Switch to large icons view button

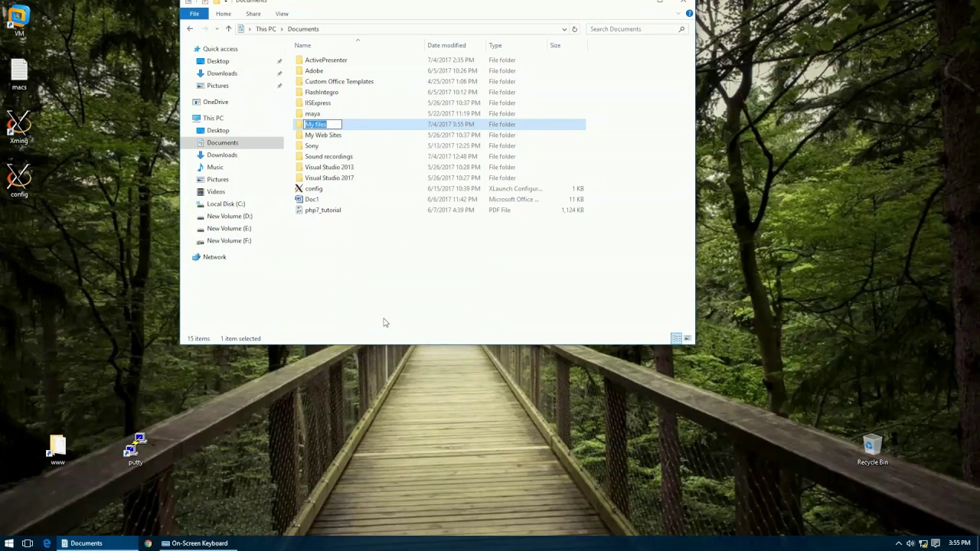[x=688, y=338]
